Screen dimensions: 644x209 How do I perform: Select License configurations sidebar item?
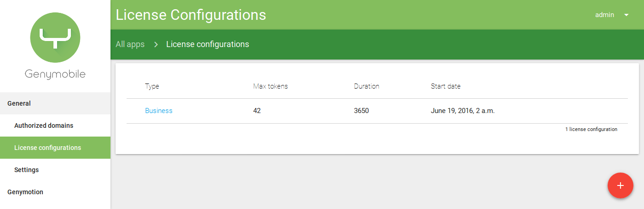[55, 148]
